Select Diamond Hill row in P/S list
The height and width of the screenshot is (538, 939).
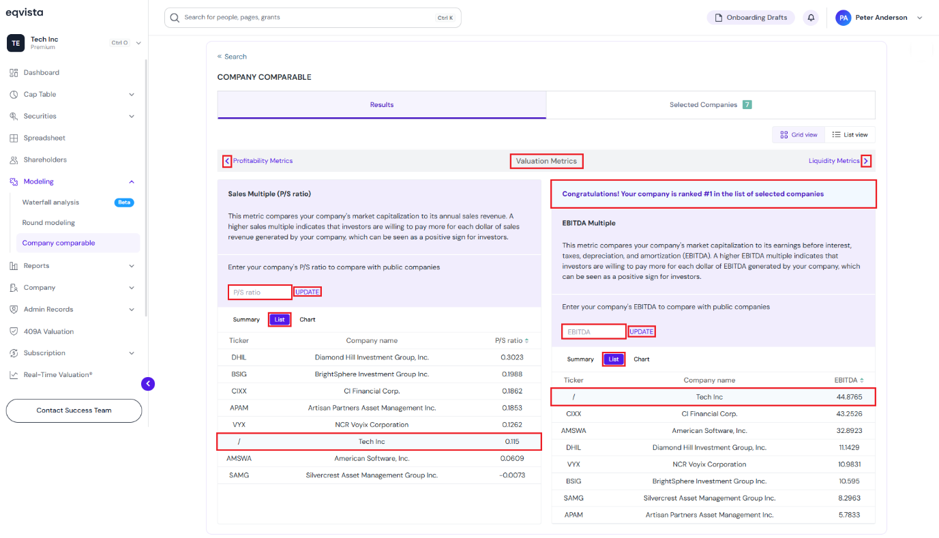(379, 358)
